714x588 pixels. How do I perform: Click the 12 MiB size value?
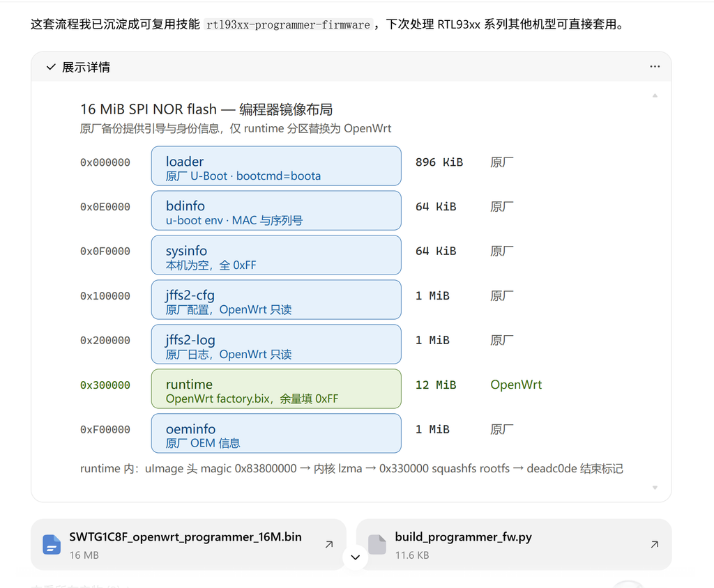(436, 385)
